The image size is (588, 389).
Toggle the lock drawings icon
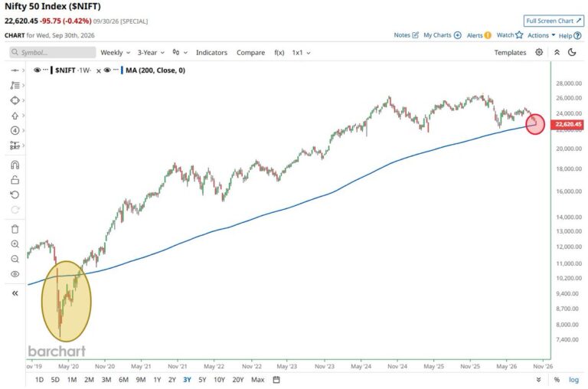click(15, 180)
